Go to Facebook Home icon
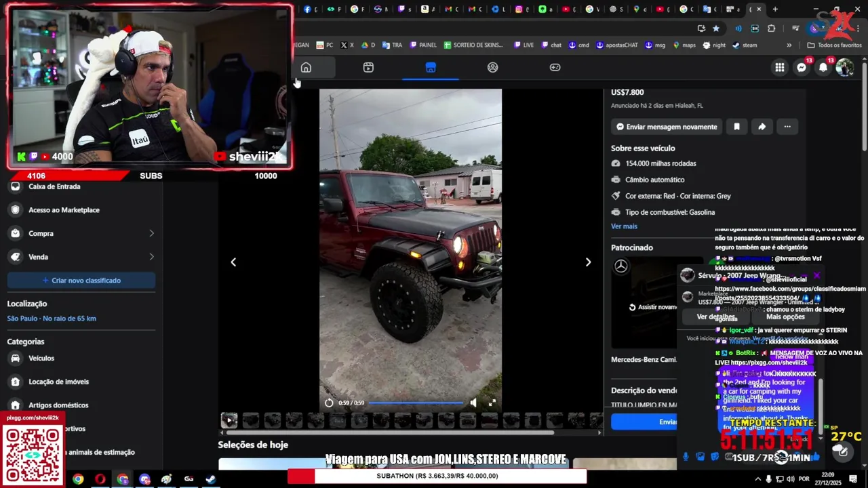Image resolution: width=868 pixels, height=488 pixels. (306, 67)
